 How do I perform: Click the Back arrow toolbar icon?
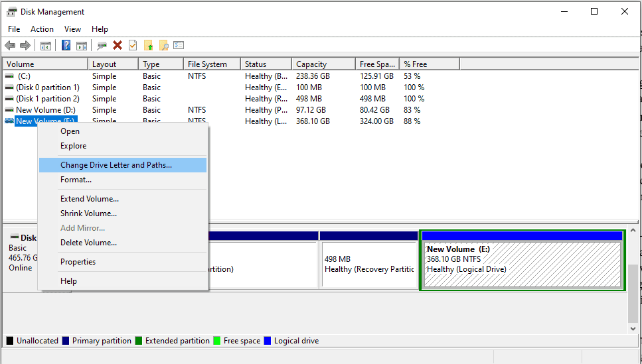click(x=10, y=45)
